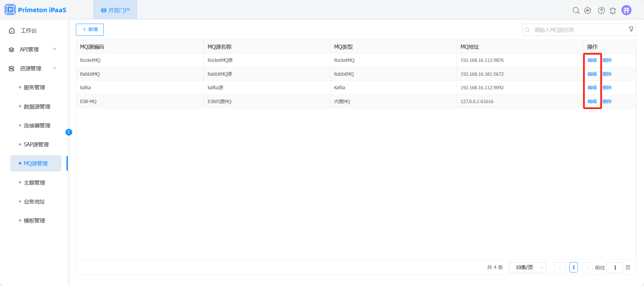Select 数据源管理 in the sidebar
Screen dimensions: 644x286
point(37,106)
